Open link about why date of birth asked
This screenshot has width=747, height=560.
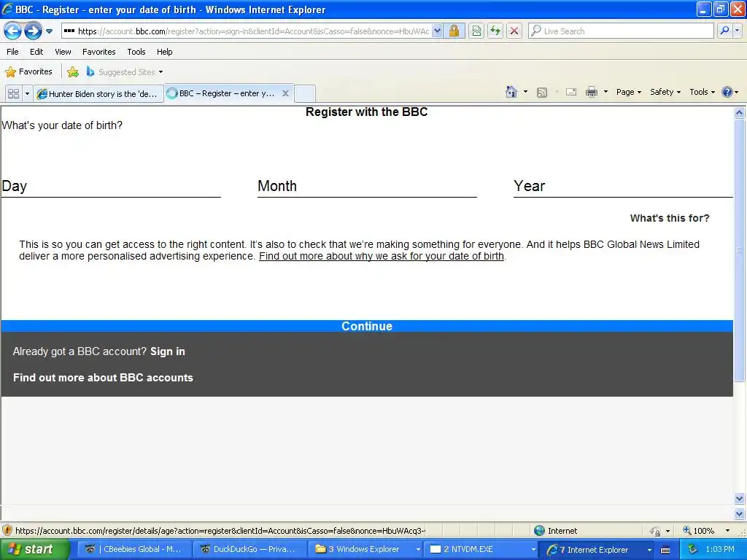coord(381,256)
